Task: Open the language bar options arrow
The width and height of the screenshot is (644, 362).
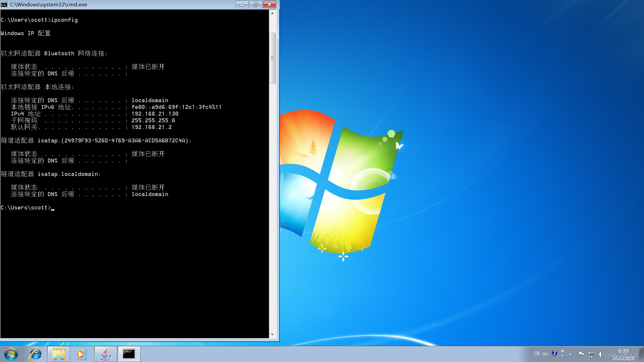Action: click(562, 355)
